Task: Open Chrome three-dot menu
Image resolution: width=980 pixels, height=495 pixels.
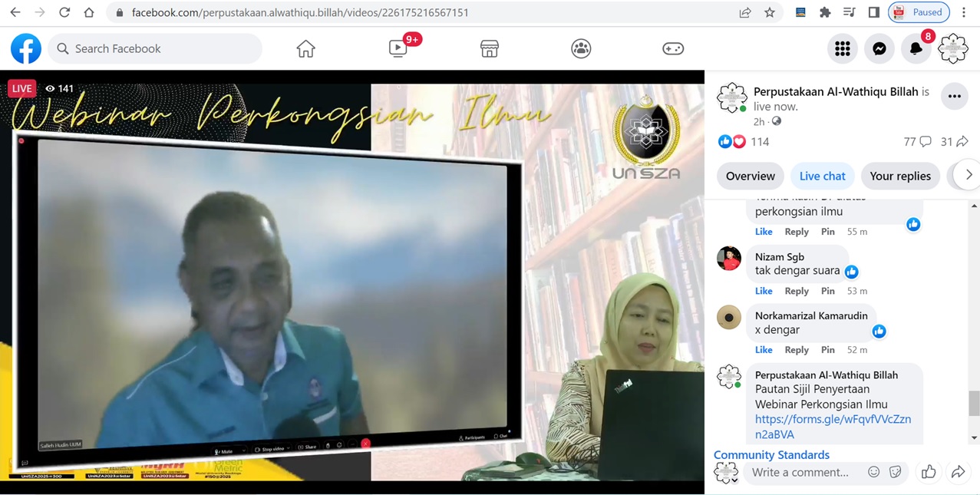Action: click(x=964, y=12)
